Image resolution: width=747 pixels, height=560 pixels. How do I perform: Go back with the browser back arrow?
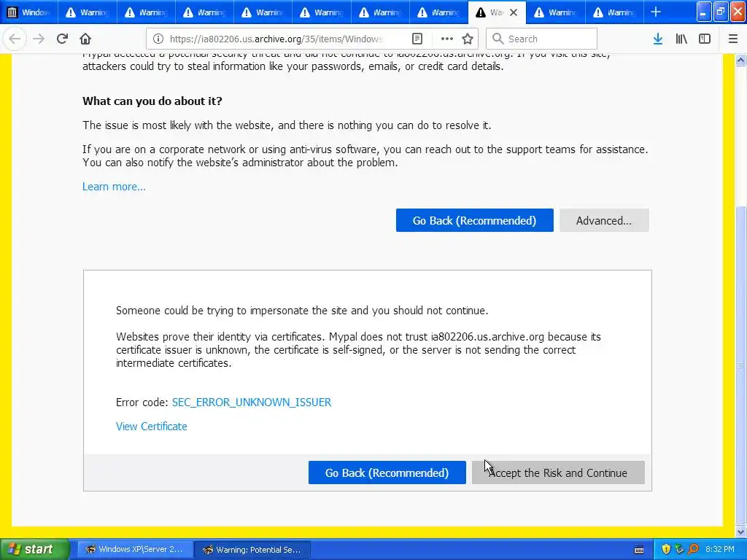tap(15, 39)
